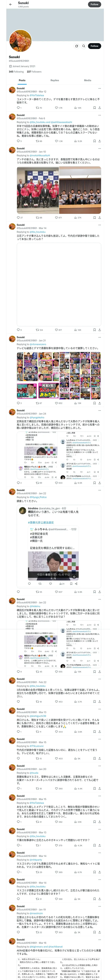The image size is (110, 980).
Task: Click the Follow button beside the search icon
Action: [x=94, y=46]
